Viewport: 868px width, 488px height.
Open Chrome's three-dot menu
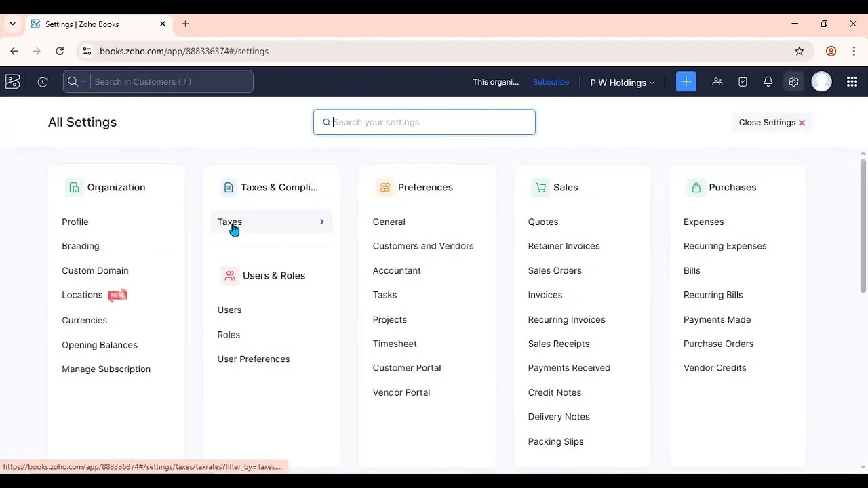coord(854,51)
